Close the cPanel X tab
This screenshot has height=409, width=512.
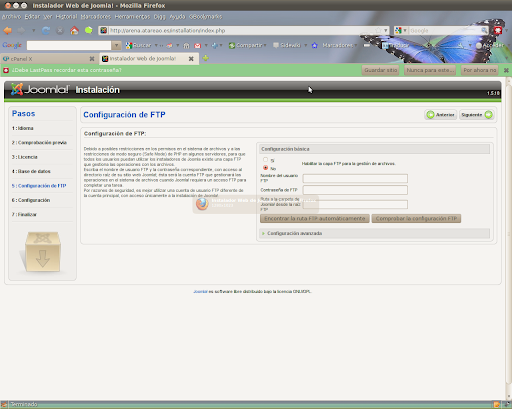pos(92,59)
